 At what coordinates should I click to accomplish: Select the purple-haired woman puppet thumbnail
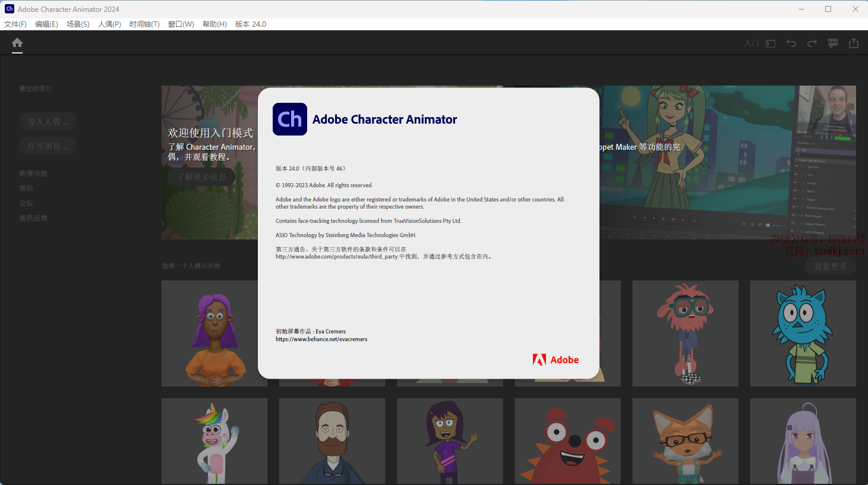point(214,333)
